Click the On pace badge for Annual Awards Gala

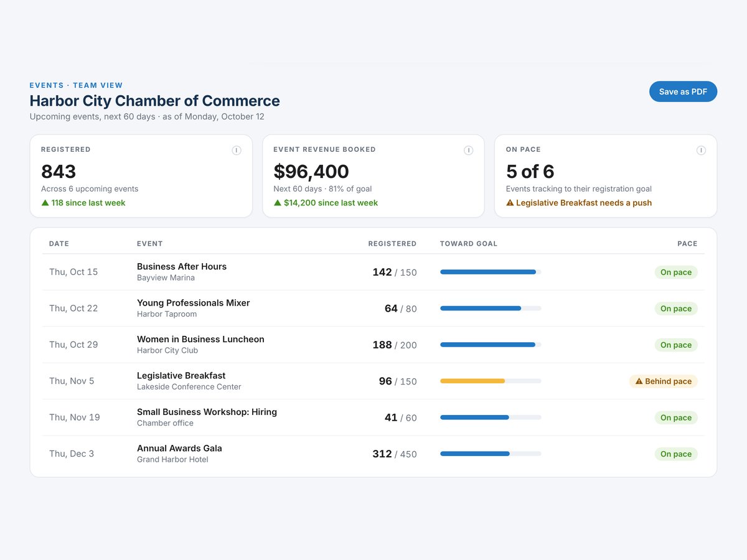(x=676, y=454)
